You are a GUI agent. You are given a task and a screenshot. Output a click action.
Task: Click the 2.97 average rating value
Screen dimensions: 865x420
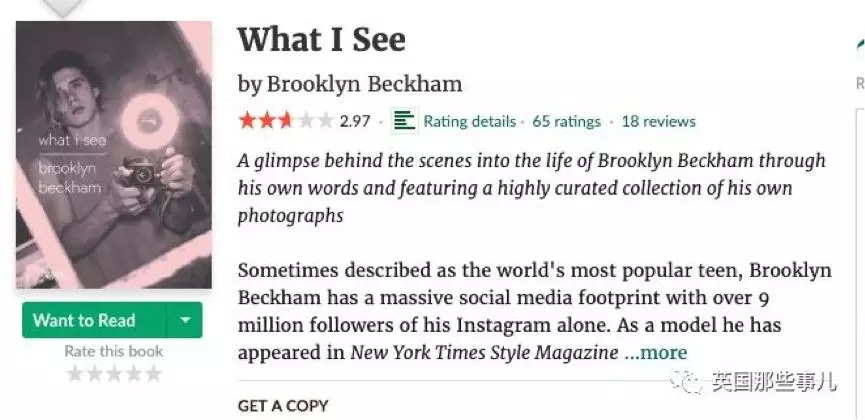tap(355, 121)
